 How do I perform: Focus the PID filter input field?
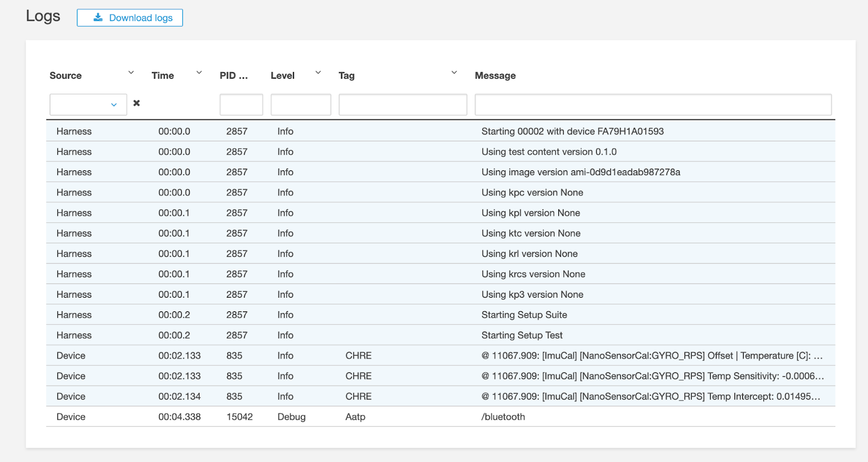241,105
